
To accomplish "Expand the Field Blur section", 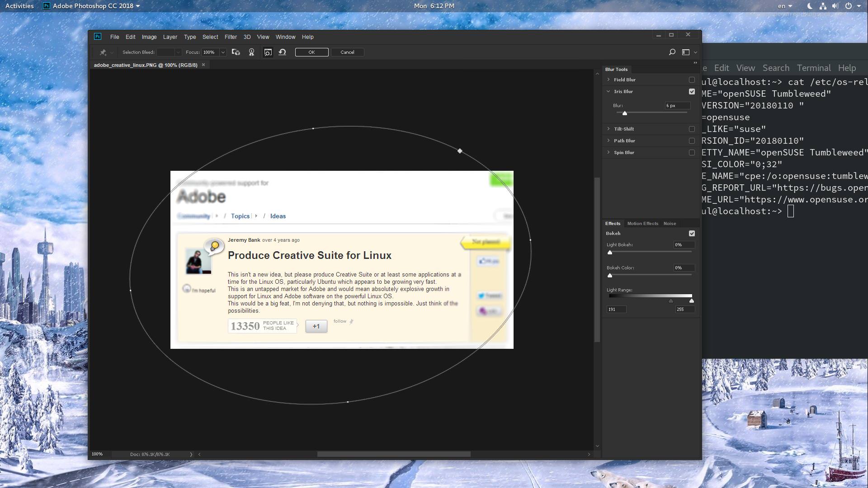I will (x=609, y=80).
